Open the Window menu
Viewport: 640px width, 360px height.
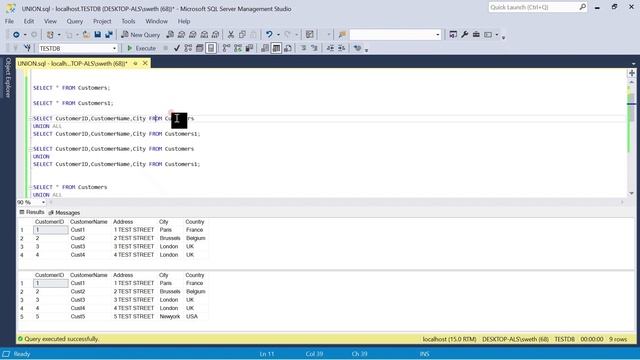coord(156,21)
